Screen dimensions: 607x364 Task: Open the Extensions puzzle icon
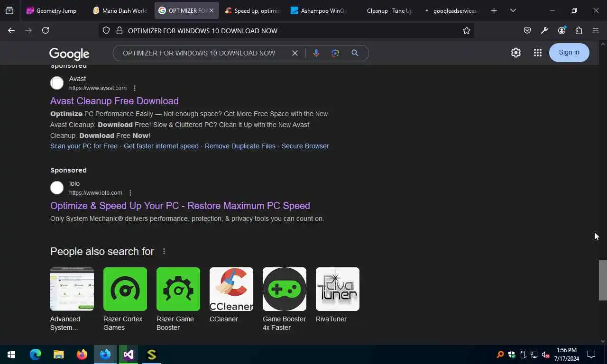point(579,30)
